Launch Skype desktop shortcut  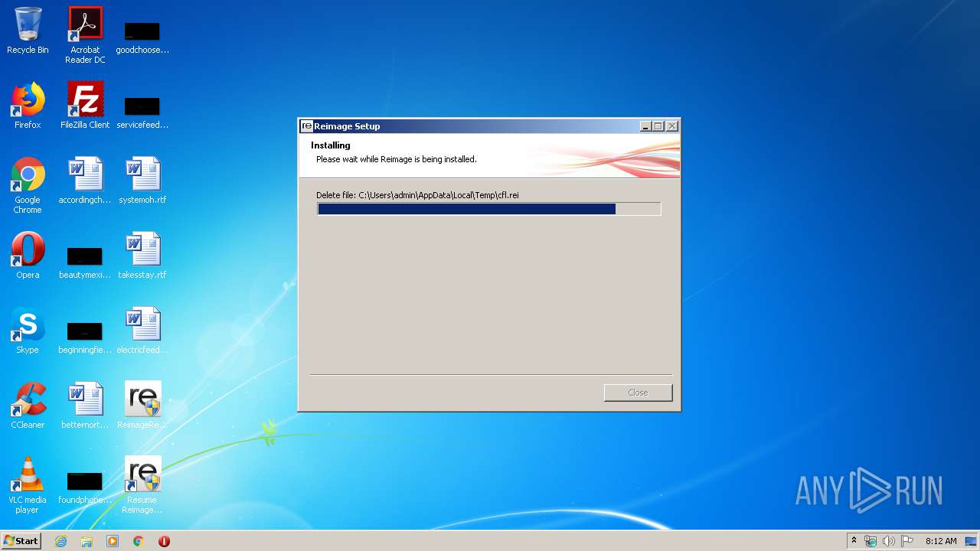(x=28, y=331)
